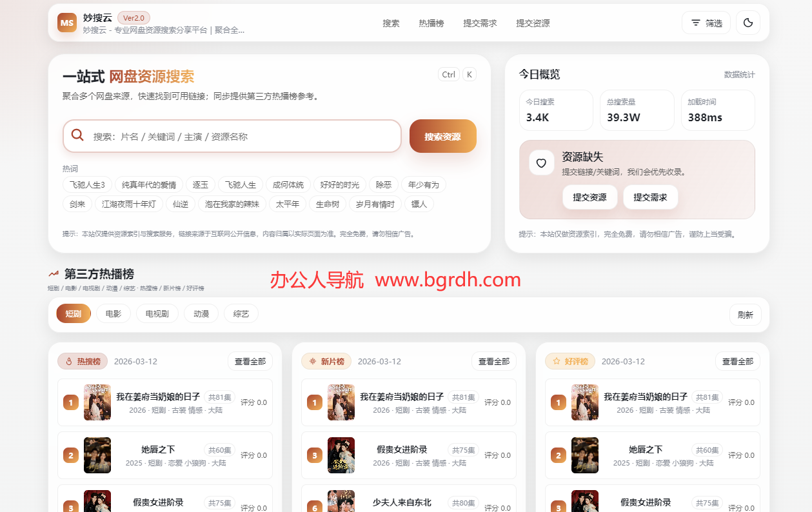
Task: Click hot word 好好的时光
Action: (340, 185)
